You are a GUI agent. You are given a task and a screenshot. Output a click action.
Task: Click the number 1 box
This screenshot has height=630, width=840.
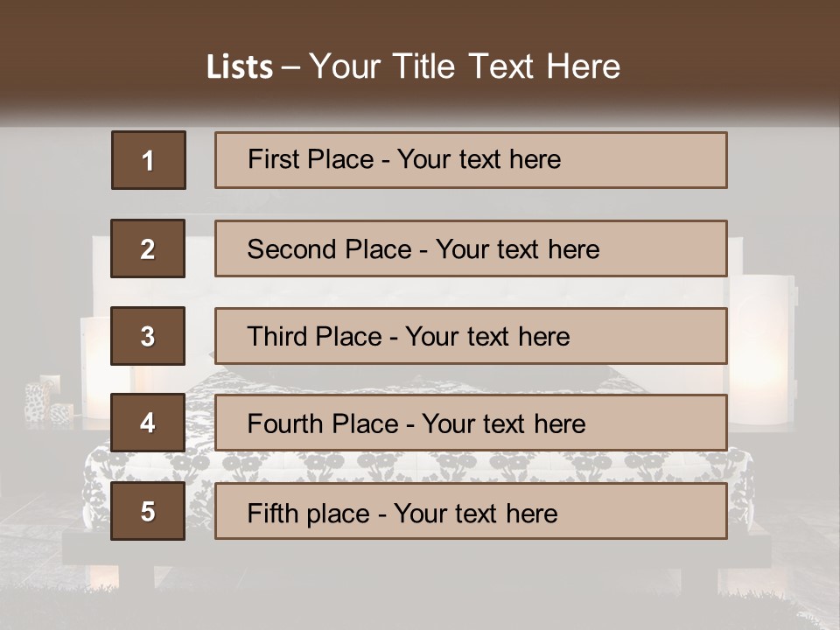(148, 160)
